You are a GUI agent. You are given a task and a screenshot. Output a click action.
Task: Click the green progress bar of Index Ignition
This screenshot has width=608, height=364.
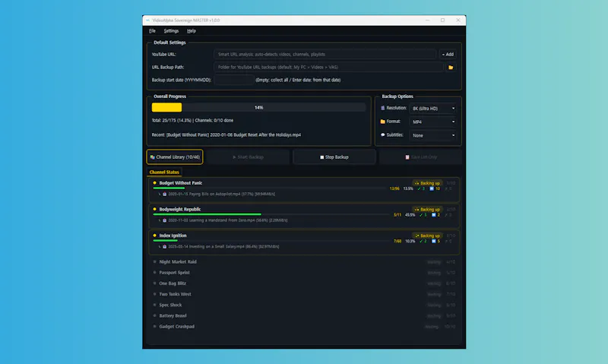[x=165, y=240]
